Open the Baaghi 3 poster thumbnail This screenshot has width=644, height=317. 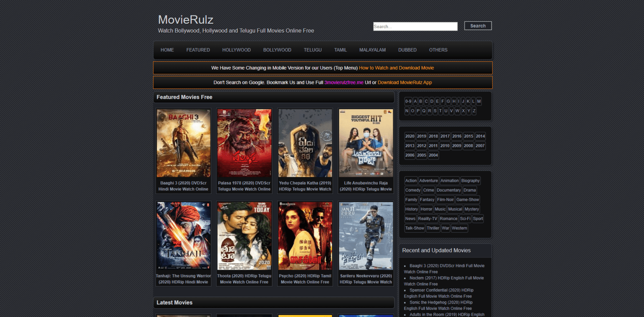[184, 143]
